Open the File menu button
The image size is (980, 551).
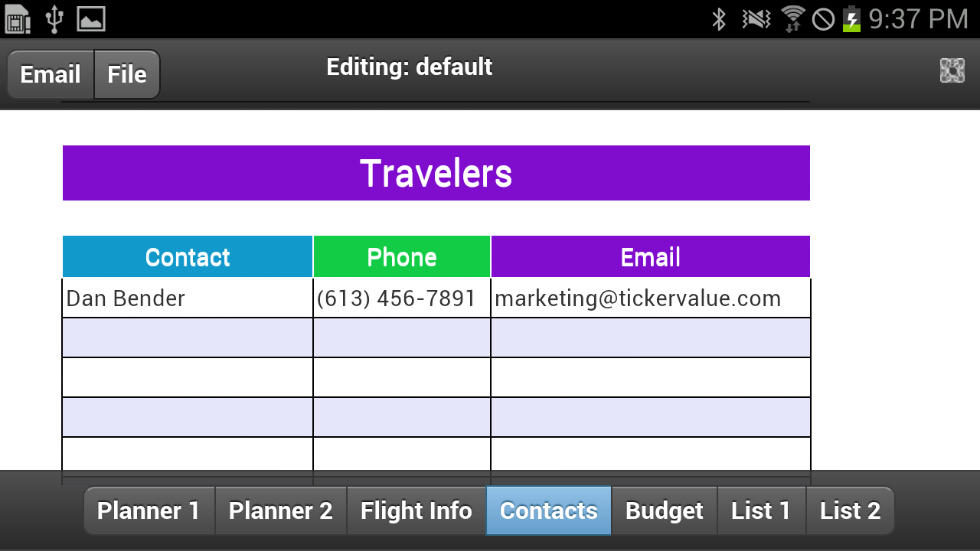[x=127, y=74]
